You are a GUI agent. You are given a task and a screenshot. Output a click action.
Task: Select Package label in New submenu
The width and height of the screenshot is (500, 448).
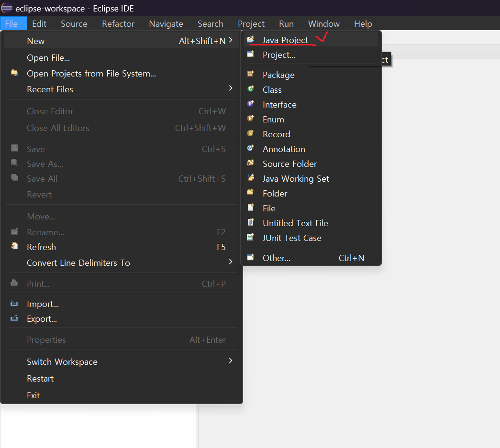pos(278,75)
